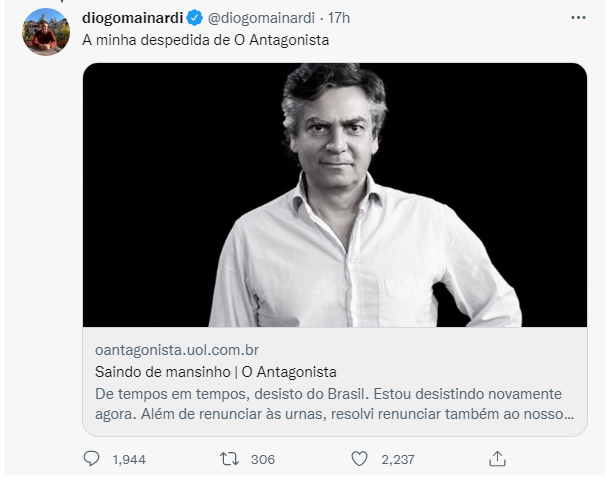The height and width of the screenshot is (496, 615).
Task: Click the 306 retweets count
Action: coord(263,459)
